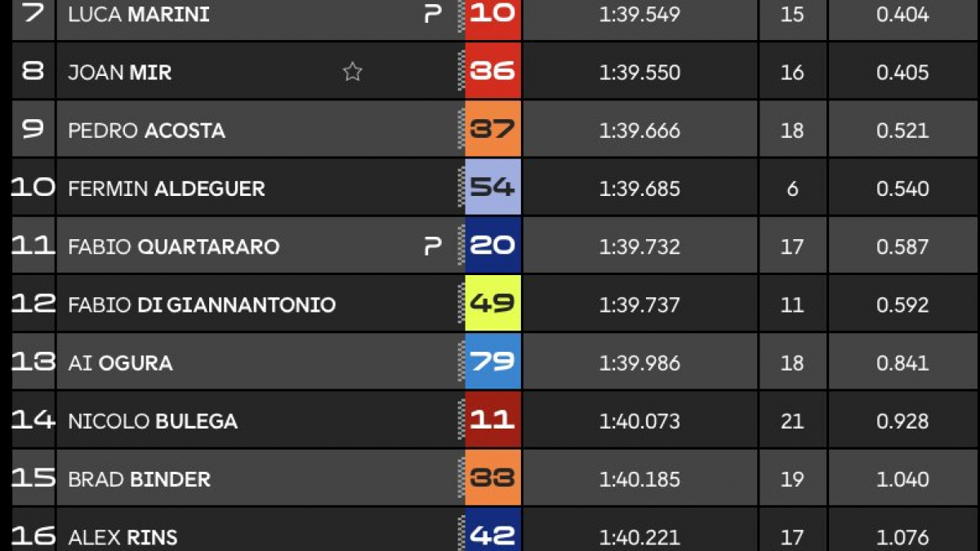Click the P pit icon on Fabio Quartararo's row
Viewport: 980px width, 551px height.
(x=433, y=246)
